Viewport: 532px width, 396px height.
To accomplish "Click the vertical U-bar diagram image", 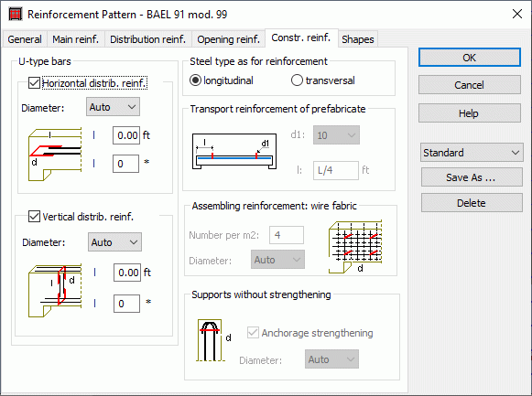I will [55, 291].
